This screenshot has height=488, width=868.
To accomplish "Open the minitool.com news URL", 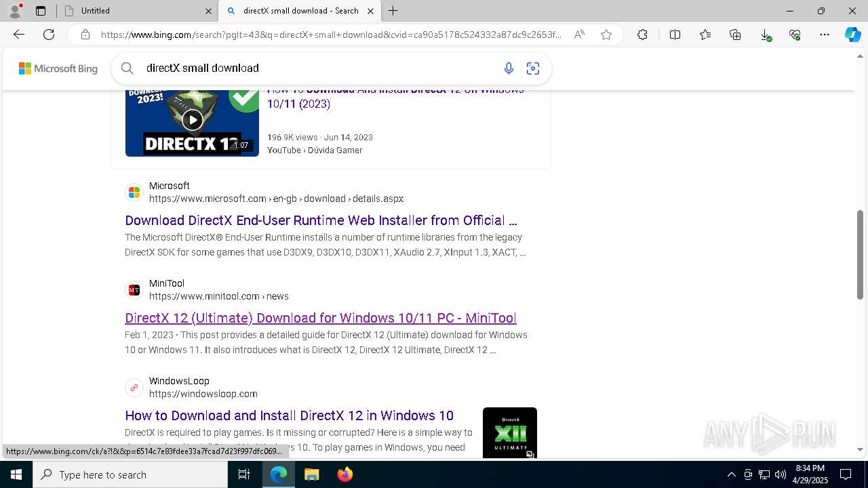I will pyautogui.click(x=219, y=296).
